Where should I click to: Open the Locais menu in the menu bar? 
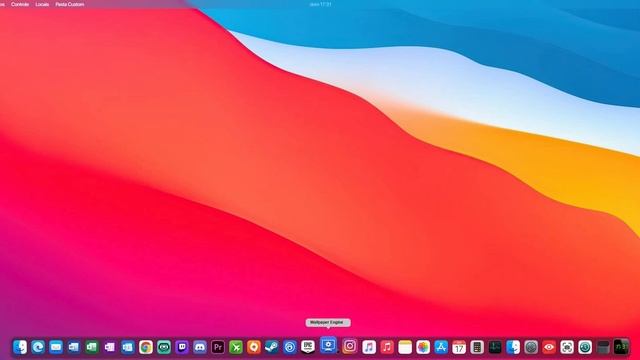pyautogui.click(x=42, y=4)
